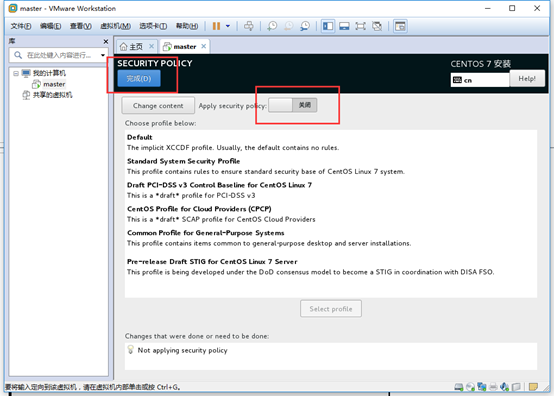Open the 选项卡(T) menu

pos(153,26)
